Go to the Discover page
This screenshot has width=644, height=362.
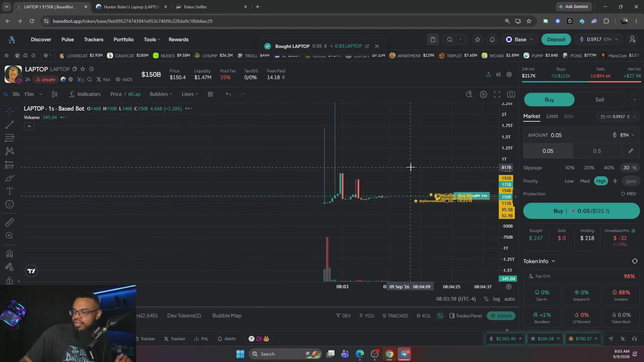[41, 40]
